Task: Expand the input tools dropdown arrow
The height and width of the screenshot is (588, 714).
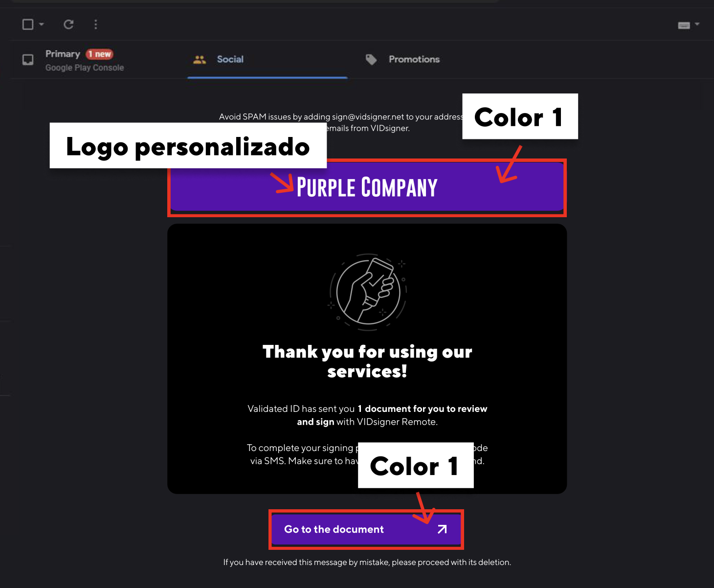Action: [697, 24]
